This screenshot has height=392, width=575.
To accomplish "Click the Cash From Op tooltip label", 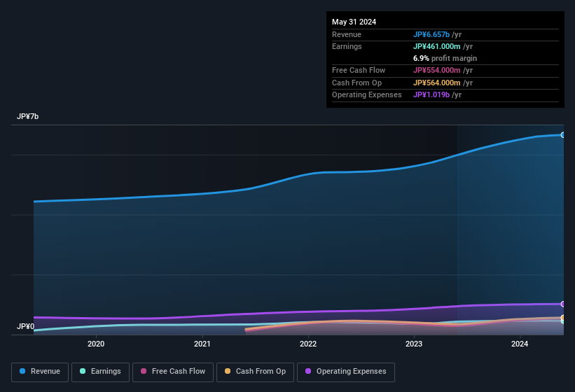I will (x=356, y=83).
